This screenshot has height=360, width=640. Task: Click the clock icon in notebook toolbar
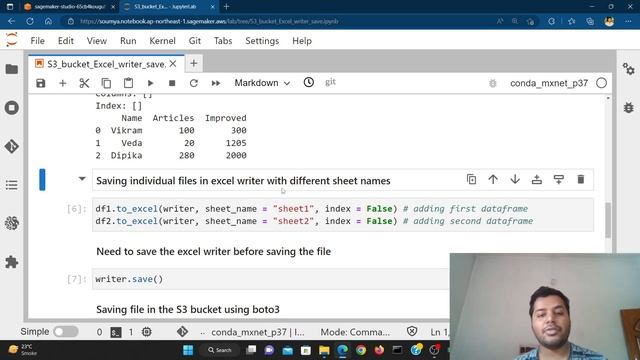point(309,82)
